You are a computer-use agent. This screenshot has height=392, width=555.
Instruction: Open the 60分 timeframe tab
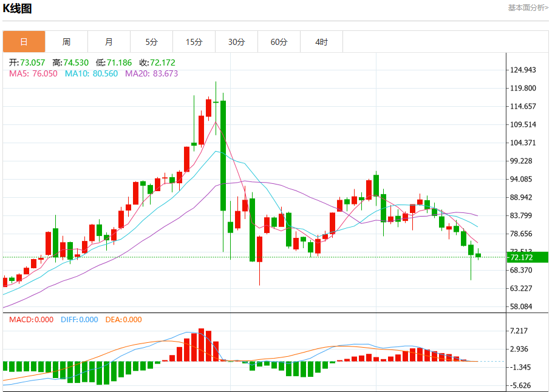pyautogui.click(x=279, y=42)
